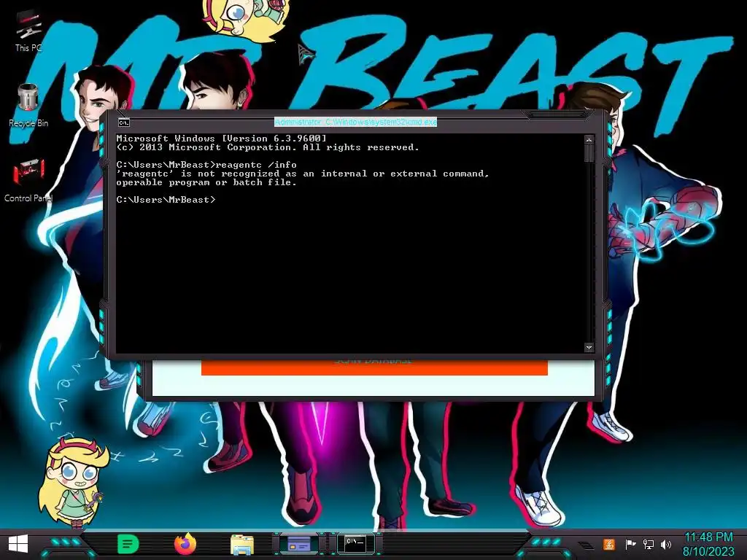Open the volume speaker tray icon
Image resolution: width=747 pixels, height=560 pixels.
(666, 544)
